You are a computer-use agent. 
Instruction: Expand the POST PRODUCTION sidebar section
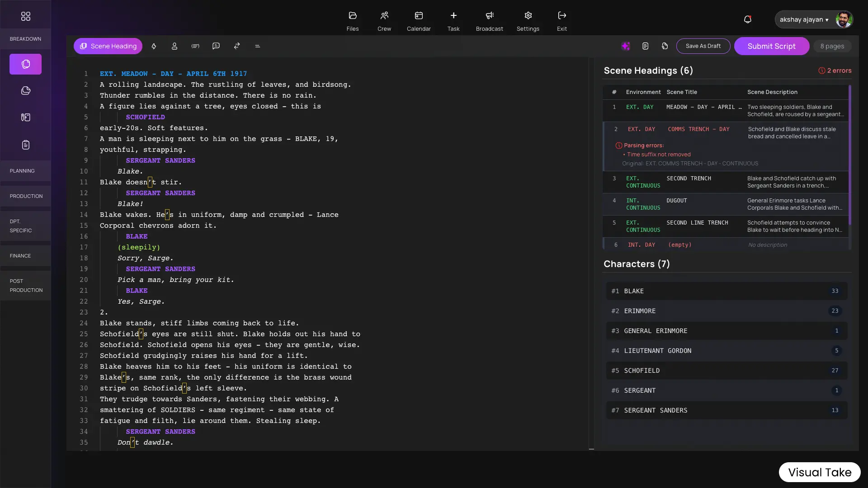point(25,286)
